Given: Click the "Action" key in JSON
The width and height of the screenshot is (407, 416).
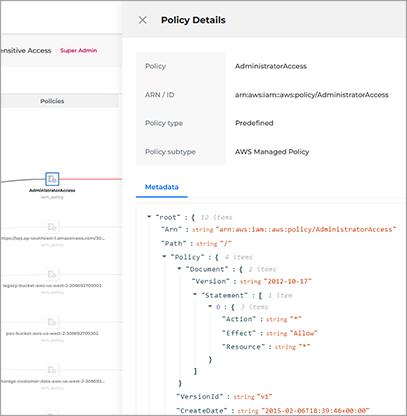Looking at the screenshot, I should (239, 319).
